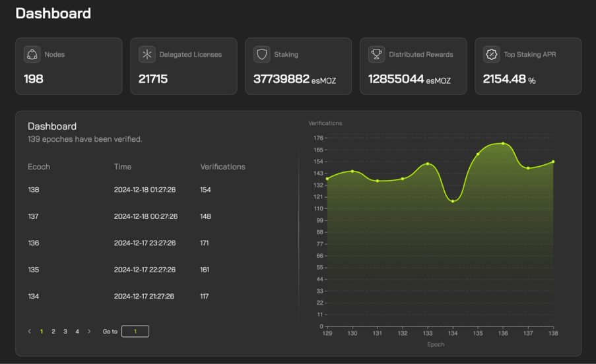Go to next page with right chevron
This screenshot has height=364, width=596.
(89, 332)
